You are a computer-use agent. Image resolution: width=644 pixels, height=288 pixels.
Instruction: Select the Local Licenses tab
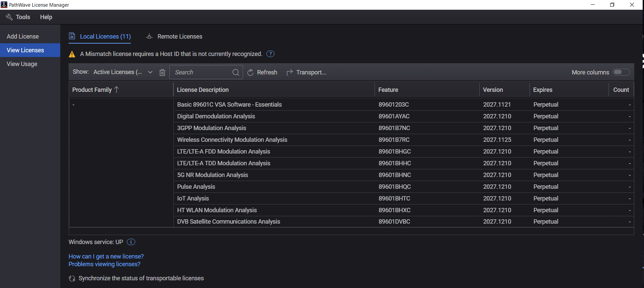(105, 37)
